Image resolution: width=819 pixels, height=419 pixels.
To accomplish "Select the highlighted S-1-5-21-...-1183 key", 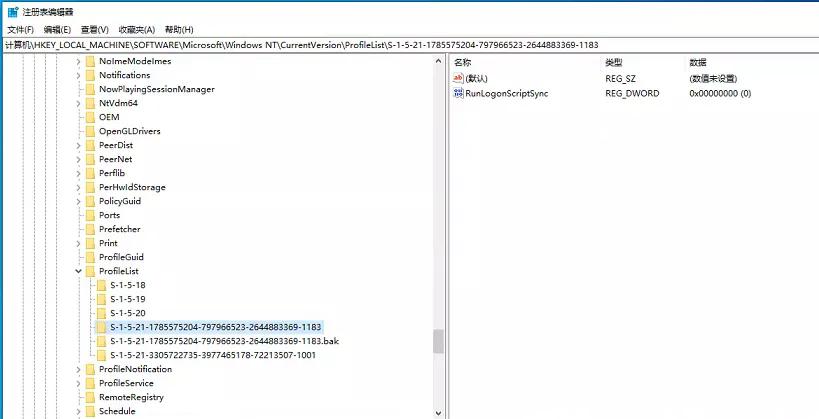I will pos(216,327).
